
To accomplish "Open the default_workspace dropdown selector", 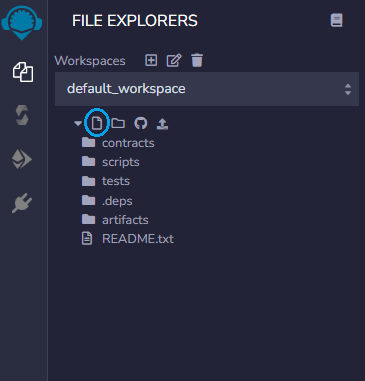I will click(207, 89).
